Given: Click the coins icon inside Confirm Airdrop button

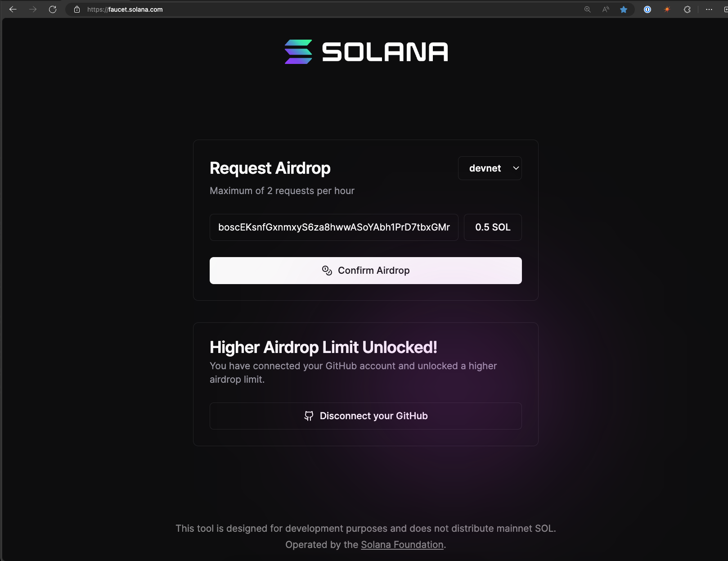Looking at the screenshot, I should click(327, 270).
